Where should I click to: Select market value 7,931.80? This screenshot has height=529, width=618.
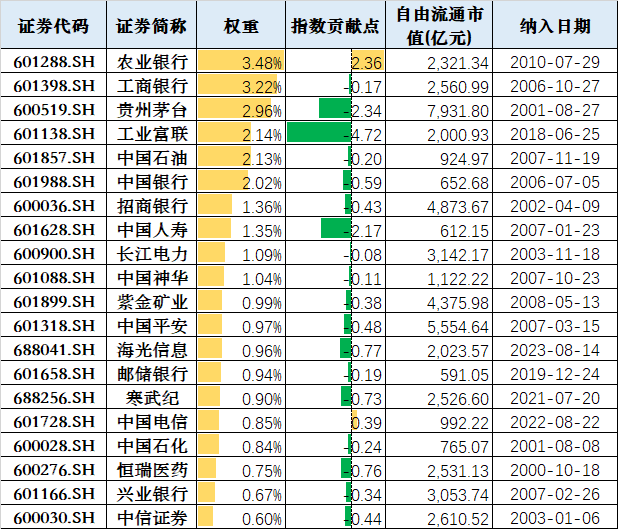pyautogui.click(x=439, y=109)
